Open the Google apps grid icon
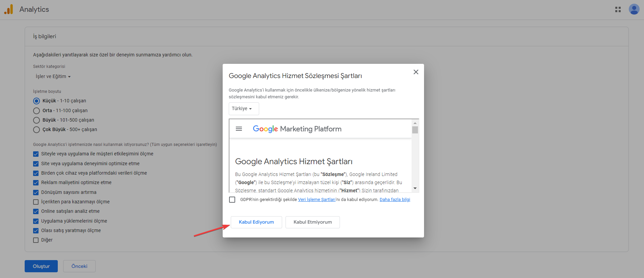The image size is (644, 278). coord(618,9)
